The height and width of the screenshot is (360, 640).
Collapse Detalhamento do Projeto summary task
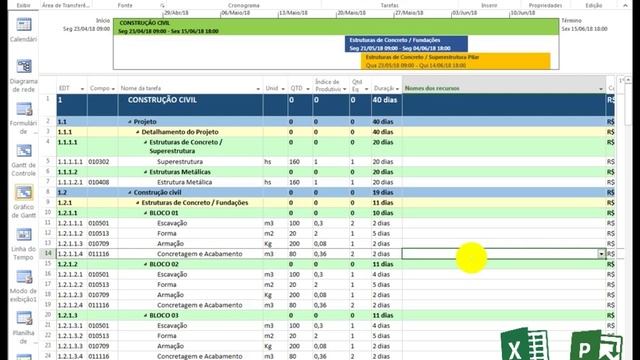coord(138,132)
